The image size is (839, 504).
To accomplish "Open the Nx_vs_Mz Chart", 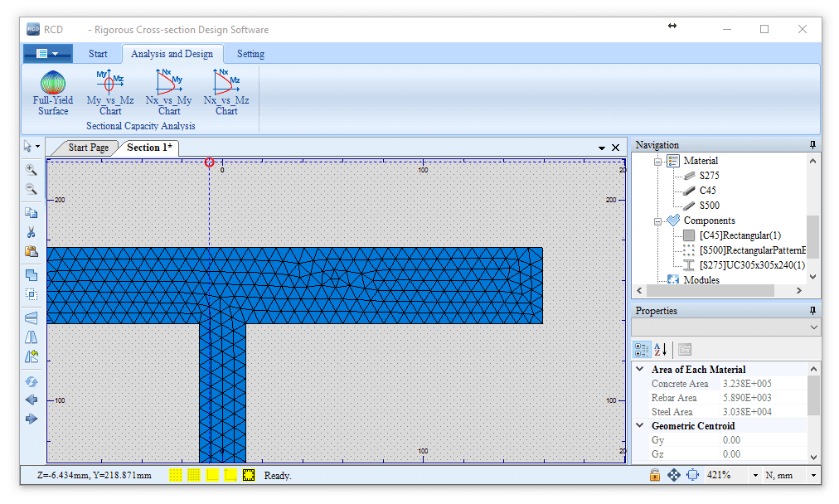I will (226, 93).
